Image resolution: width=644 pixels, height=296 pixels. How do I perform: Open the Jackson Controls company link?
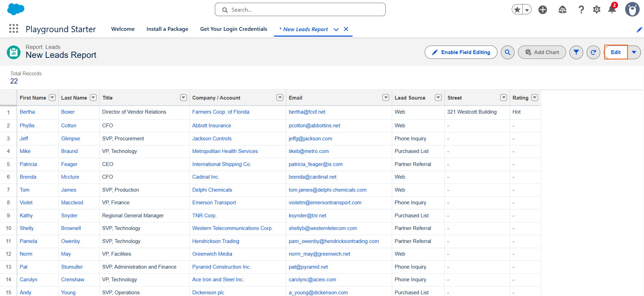pyautogui.click(x=212, y=139)
